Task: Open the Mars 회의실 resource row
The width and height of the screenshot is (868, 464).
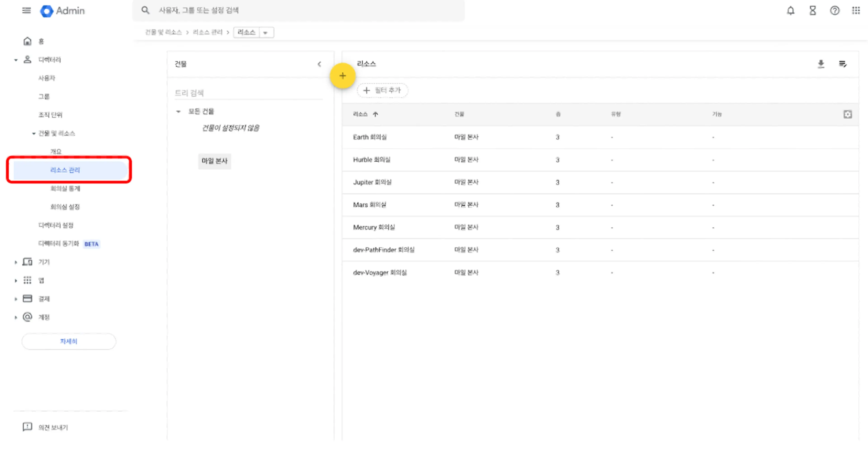Action: coord(600,205)
